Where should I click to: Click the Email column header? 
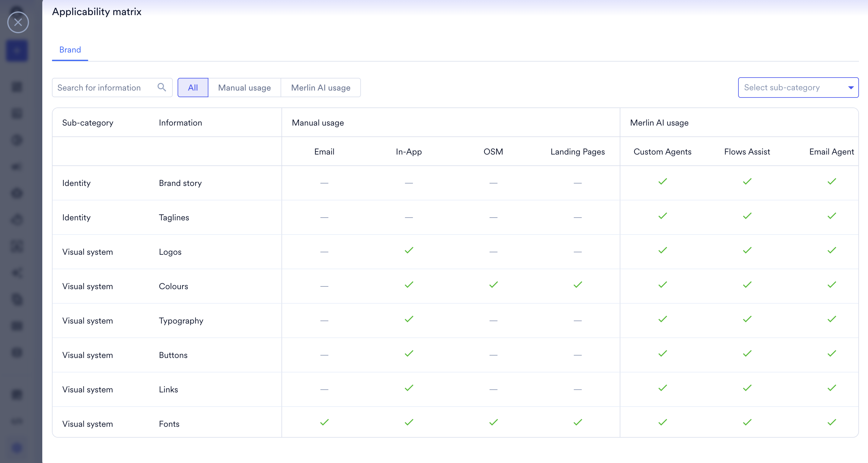(324, 152)
